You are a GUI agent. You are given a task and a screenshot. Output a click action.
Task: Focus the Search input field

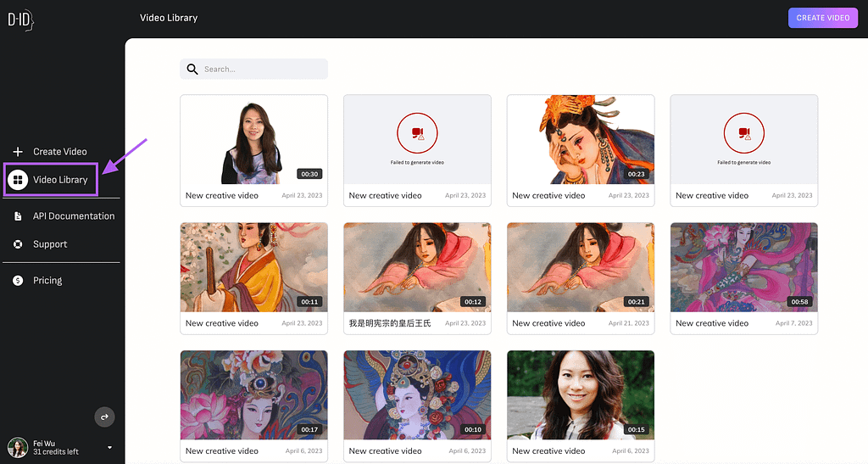[261, 70]
